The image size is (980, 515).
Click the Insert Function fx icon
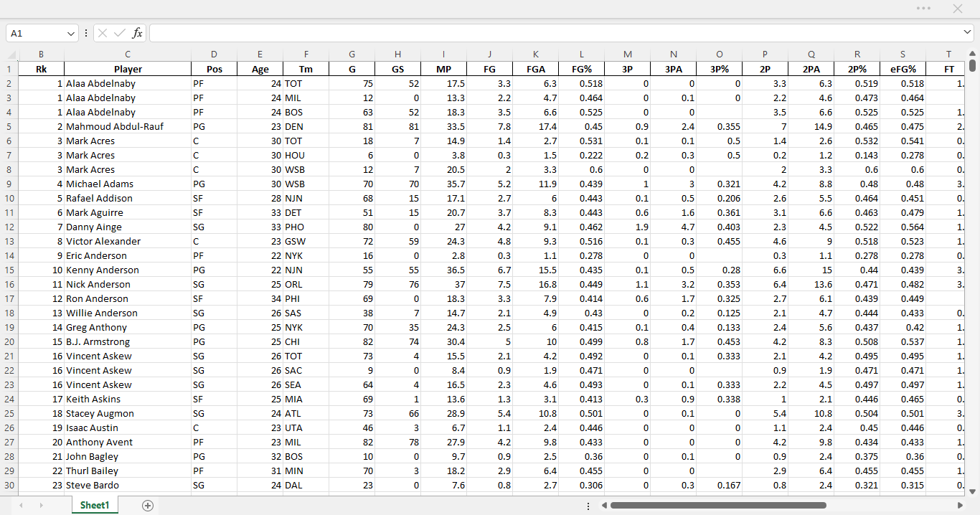[x=137, y=33]
